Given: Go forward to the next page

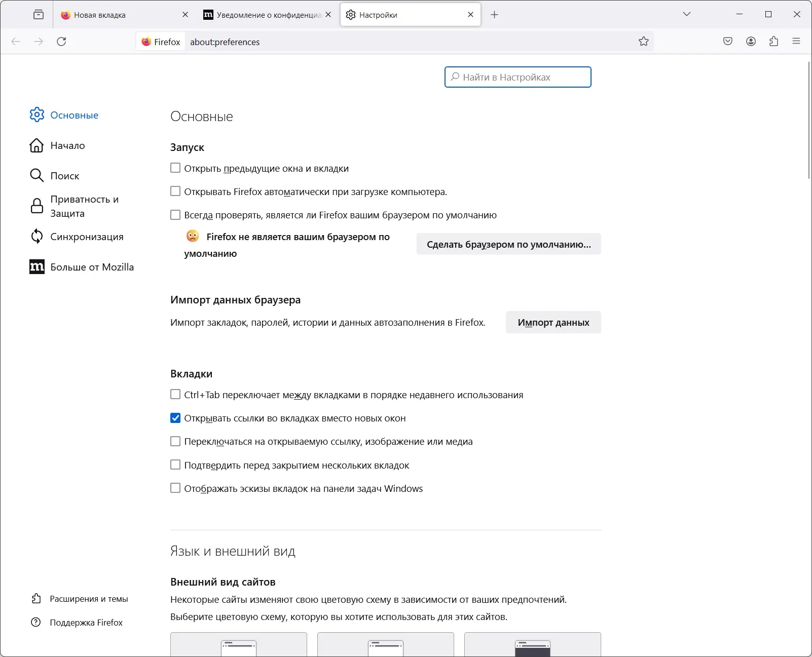Looking at the screenshot, I should (39, 42).
